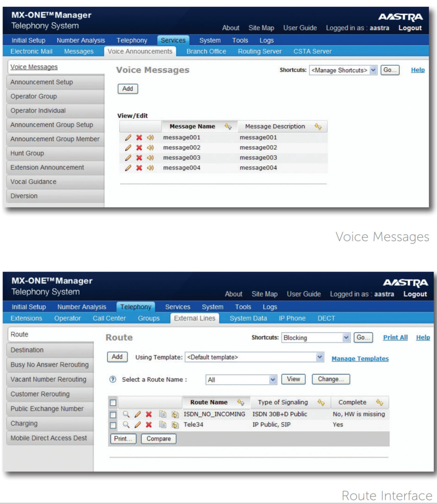Open the Call Center tab
The width and height of the screenshot is (437, 504).
pos(109,318)
